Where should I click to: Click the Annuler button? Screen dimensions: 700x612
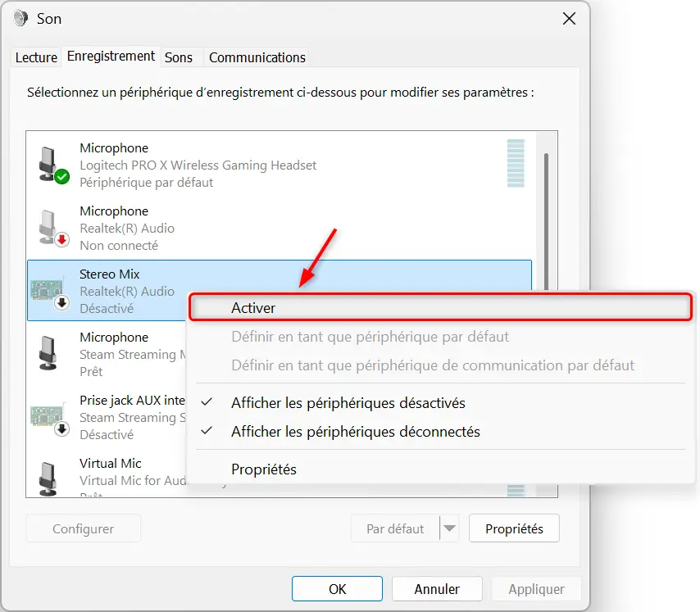point(437,589)
